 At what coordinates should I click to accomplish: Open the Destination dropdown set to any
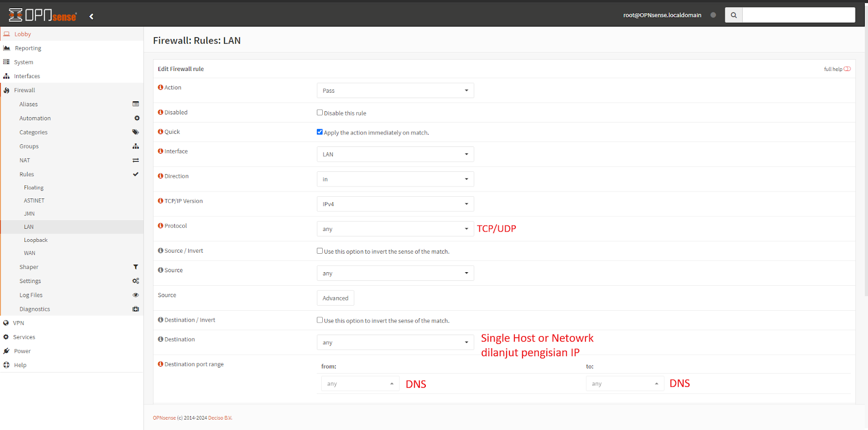tap(395, 343)
